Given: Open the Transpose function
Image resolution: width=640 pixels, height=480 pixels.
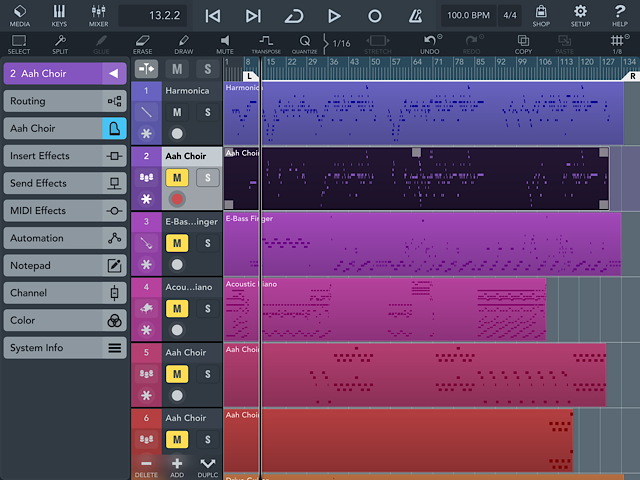Looking at the screenshot, I should click(266, 44).
